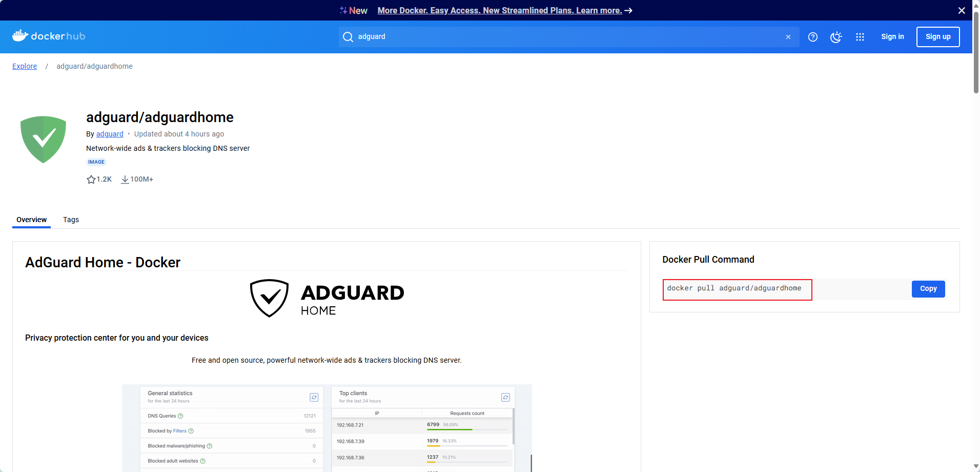Viewport: 980px width, 472px height.
Task: Copy the docker pull command
Action: click(x=928, y=289)
